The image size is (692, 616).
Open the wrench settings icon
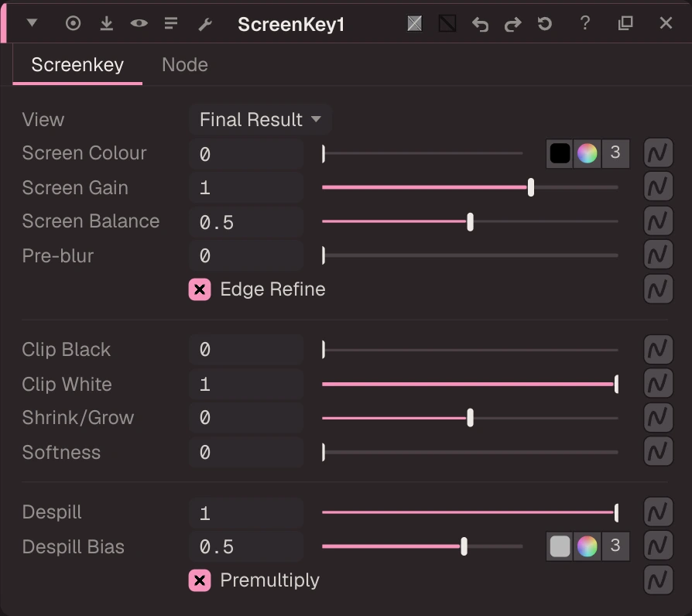[x=205, y=24]
